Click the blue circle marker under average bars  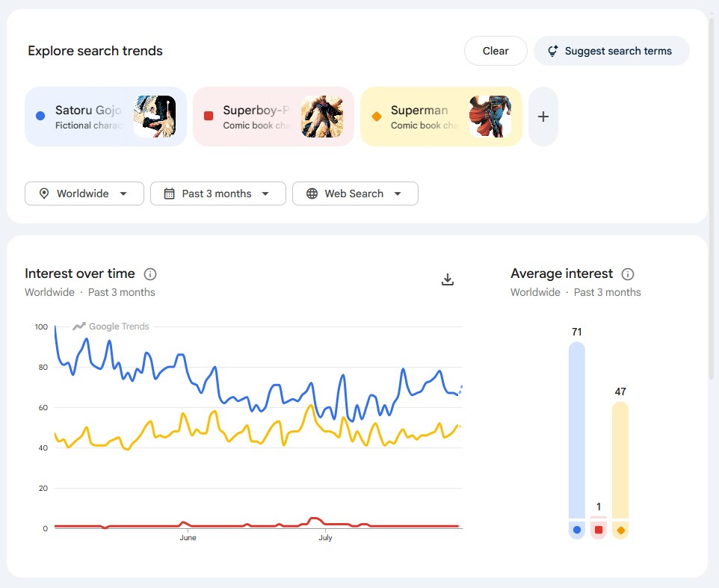[577, 530]
